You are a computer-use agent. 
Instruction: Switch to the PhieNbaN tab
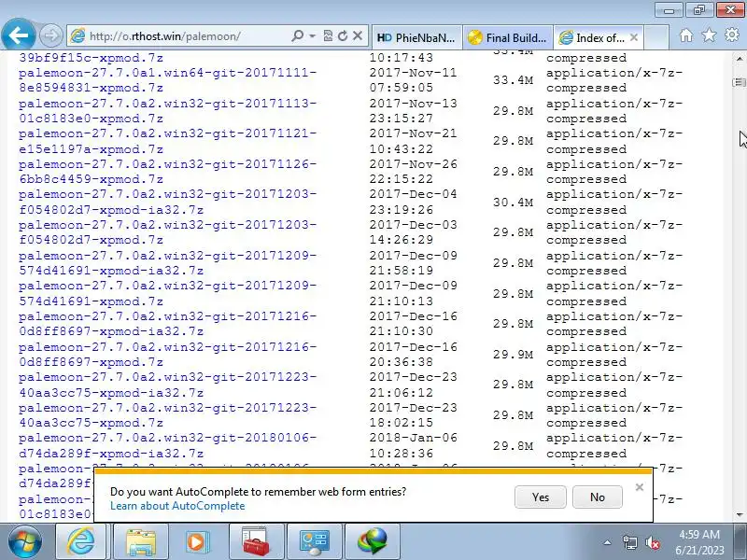[416, 37]
